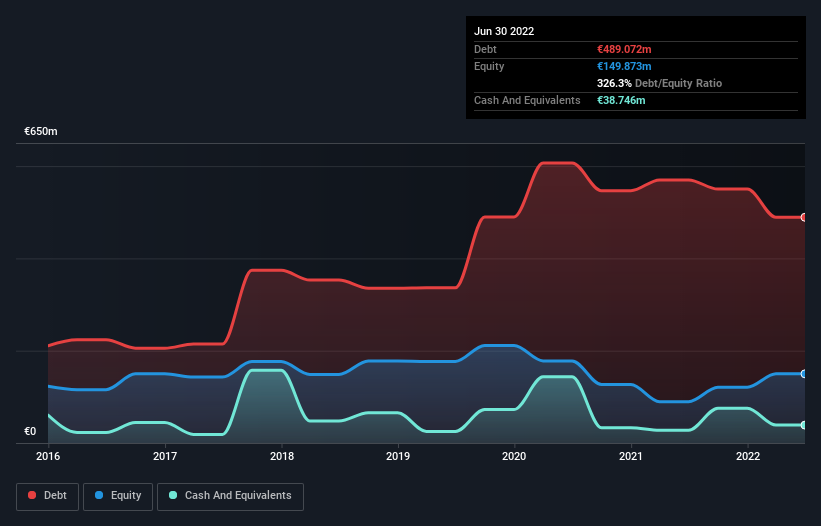Select the 2018 x-axis label

click(282, 456)
